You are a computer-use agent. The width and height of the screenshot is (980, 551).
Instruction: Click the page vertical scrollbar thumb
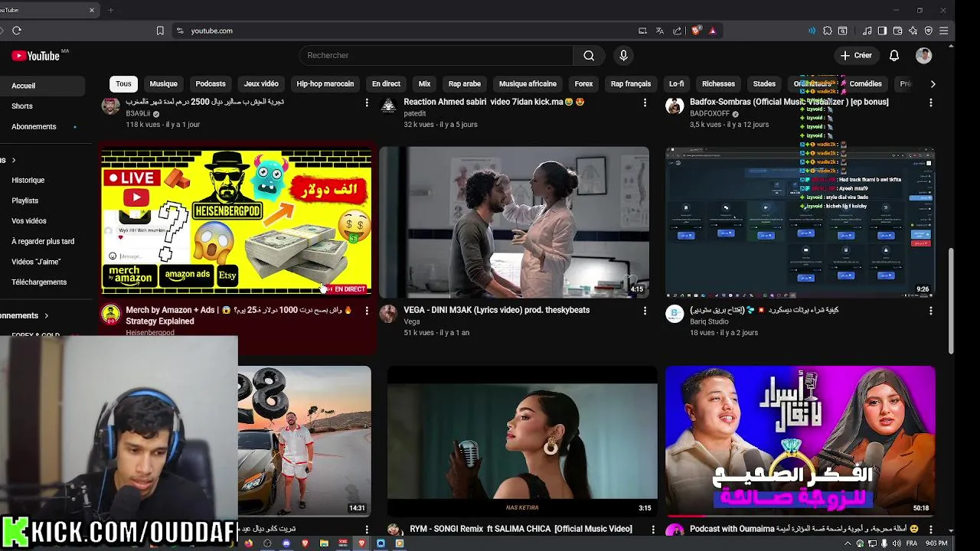(x=951, y=301)
